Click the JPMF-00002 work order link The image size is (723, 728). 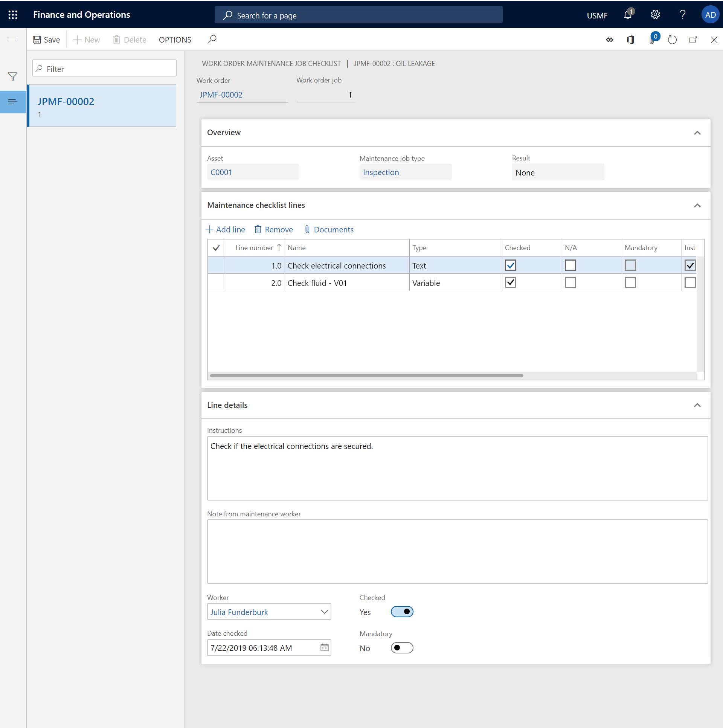[220, 94]
